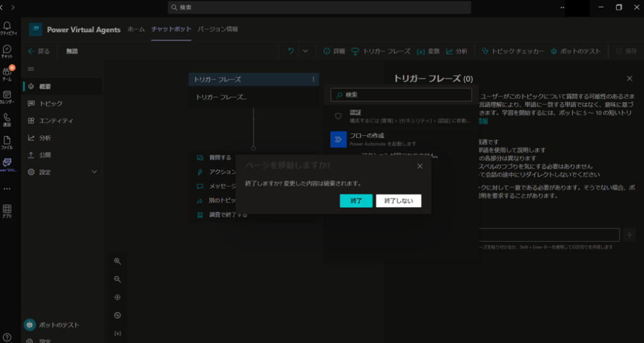Click the plus add phrase button
644x343 pixels.
tap(629, 235)
